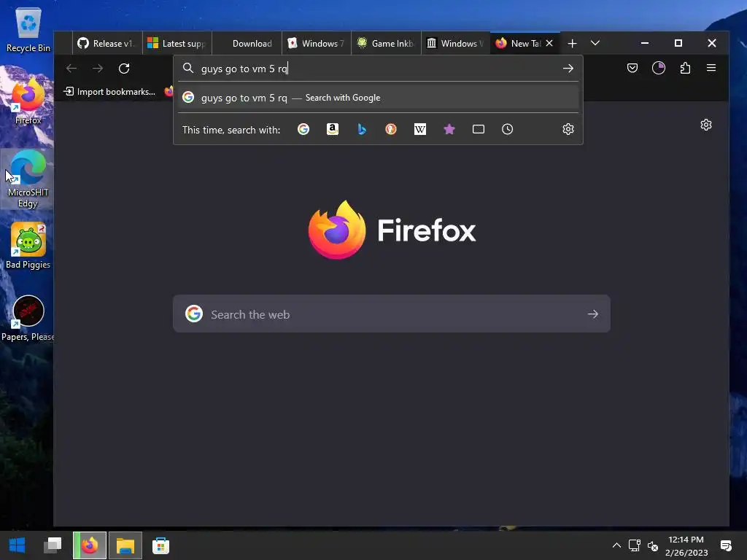This screenshot has width=747, height=560.
Task: Search this time with Wikipedia icon
Action: click(419, 129)
